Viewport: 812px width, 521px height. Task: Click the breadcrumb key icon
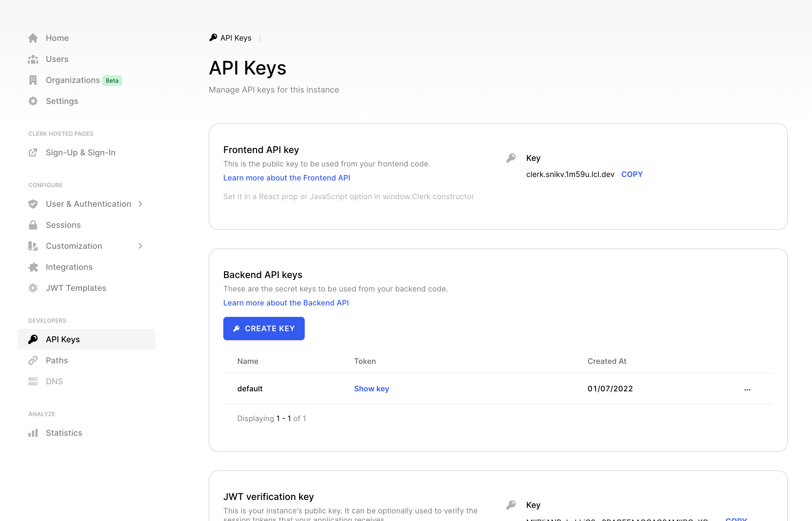pos(213,38)
